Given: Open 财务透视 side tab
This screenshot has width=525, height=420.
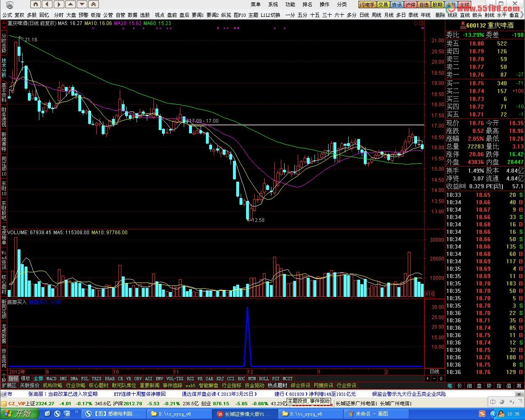Looking at the screenshot, I should point(4,117).
